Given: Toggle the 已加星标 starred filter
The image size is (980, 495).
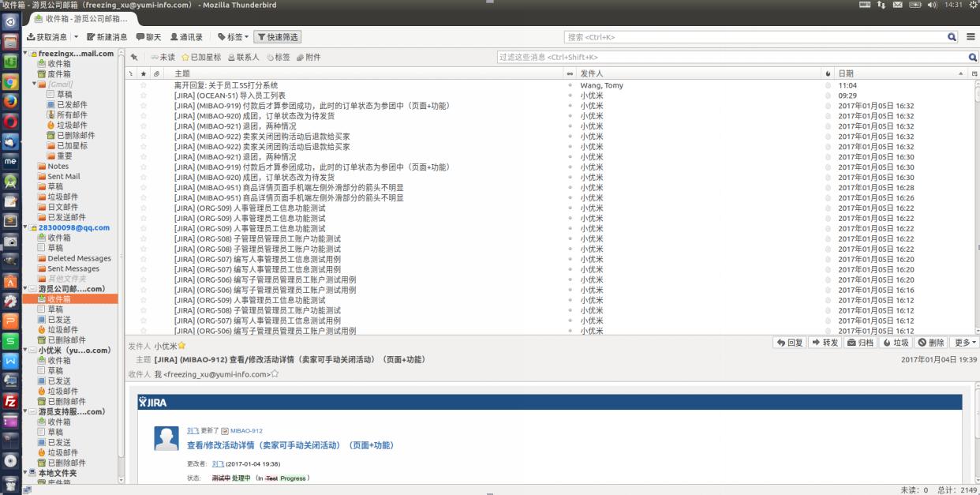Looking at the screenshot, I should click(203, 57).
